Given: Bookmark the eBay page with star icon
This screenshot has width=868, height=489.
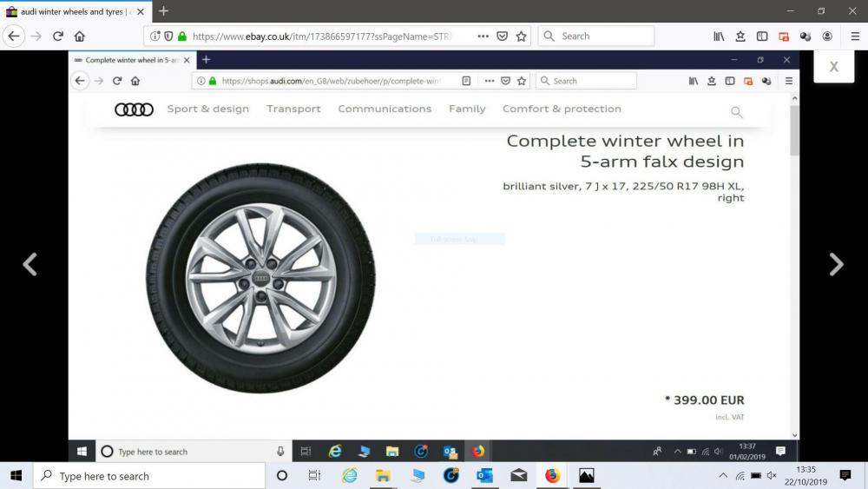Looking at the screenshot, I should tap(521, 36).
